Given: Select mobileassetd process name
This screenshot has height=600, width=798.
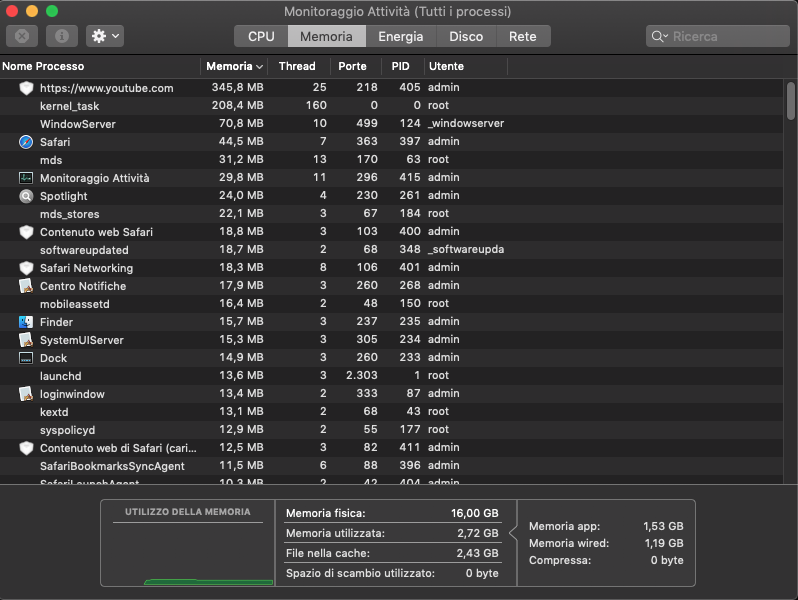Looking at the screenshot, I should (75, 304).
